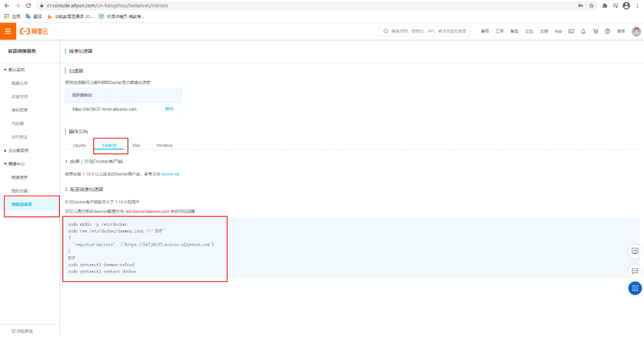Image resolution: width=644 pixels, height=341 pixels.
Task: Click the search magnifier icon in the search box
Action: (x=385, y=31)
